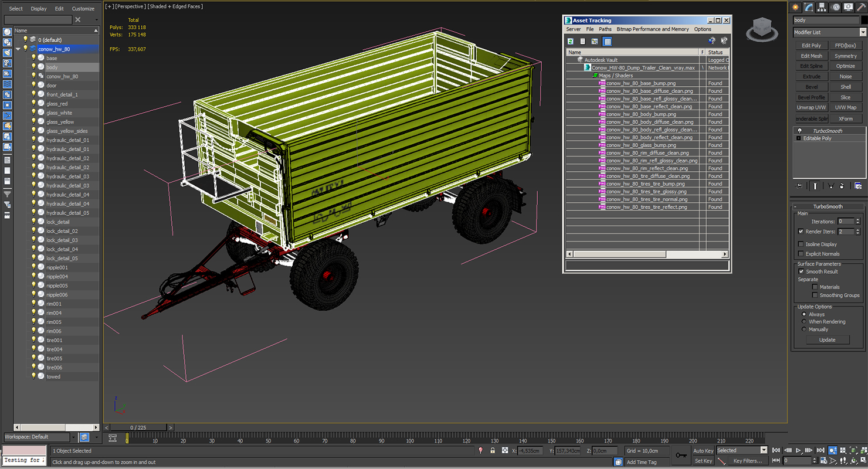Open the Hierarchy command panel tab
868x469 pixels.
[822, 7]
